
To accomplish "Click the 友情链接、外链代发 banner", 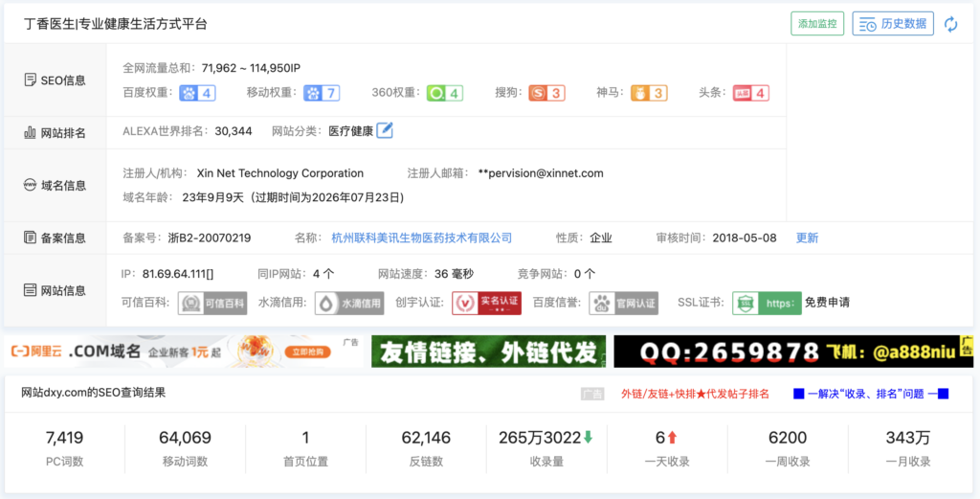I will (488, 352).
